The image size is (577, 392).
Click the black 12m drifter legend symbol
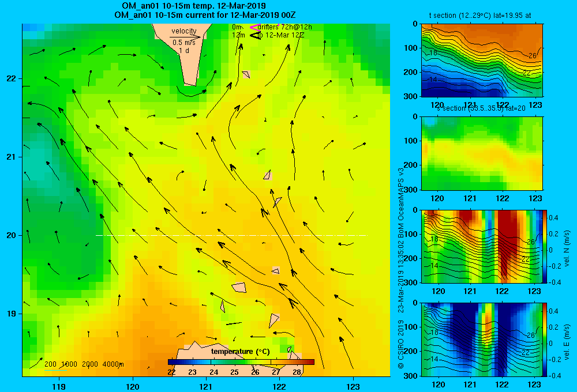coord(255,35)
